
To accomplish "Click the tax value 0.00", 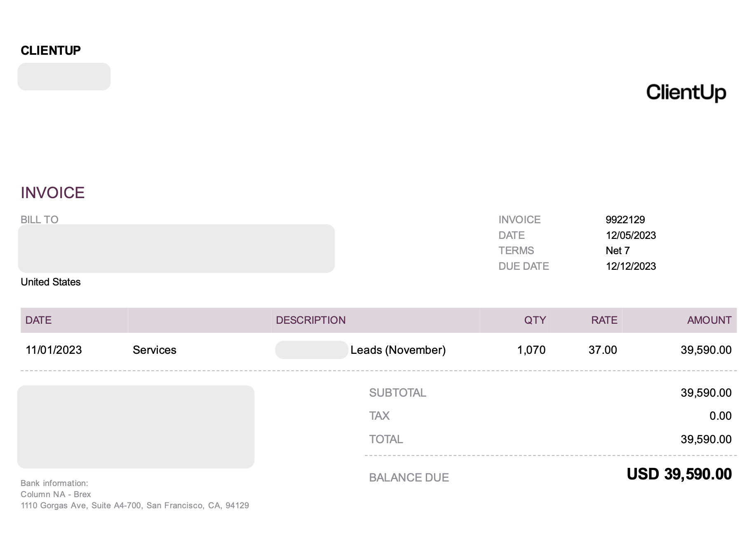I will [x=720, y=416].
